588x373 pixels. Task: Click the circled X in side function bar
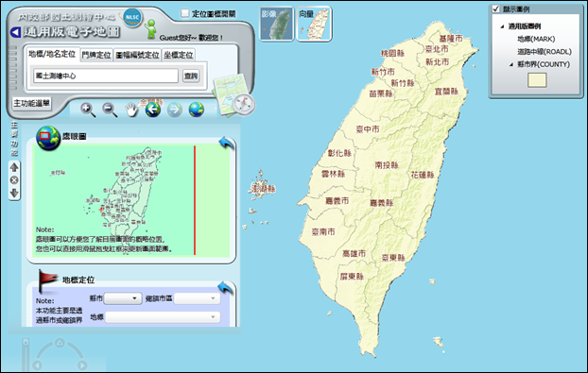[14, 180]
